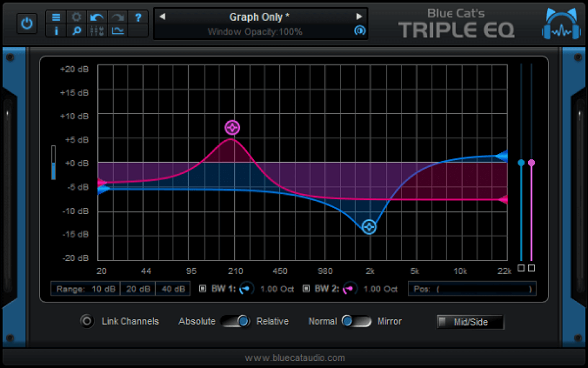Open the presets menu icon
The height and width of the screenshot is (368, 588).
point(56,17)
